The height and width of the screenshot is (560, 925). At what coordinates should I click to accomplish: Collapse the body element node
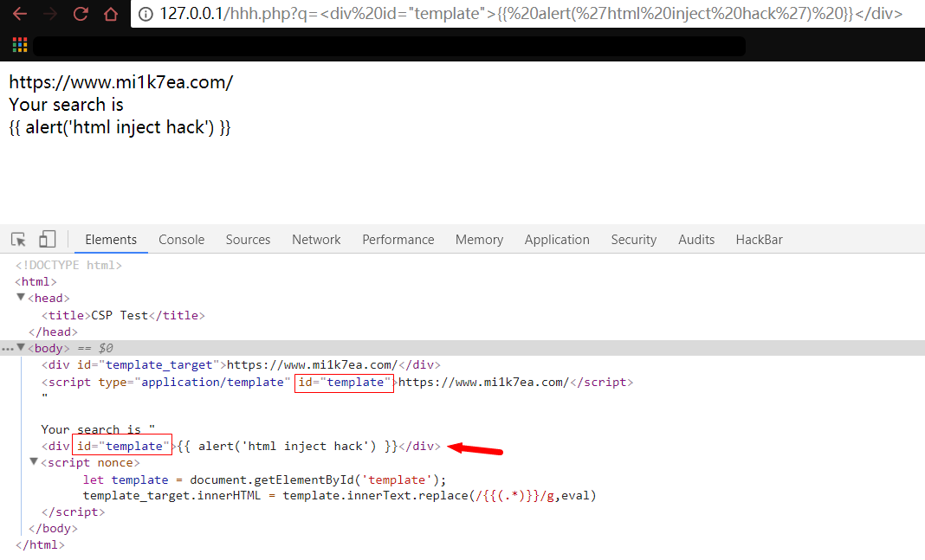pos(21,348)
